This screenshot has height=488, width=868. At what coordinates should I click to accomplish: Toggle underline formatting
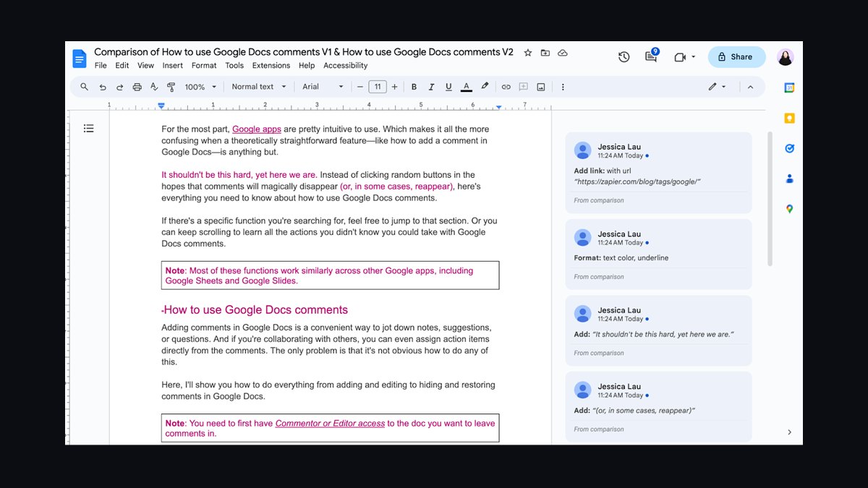click(x=448, y=87)
